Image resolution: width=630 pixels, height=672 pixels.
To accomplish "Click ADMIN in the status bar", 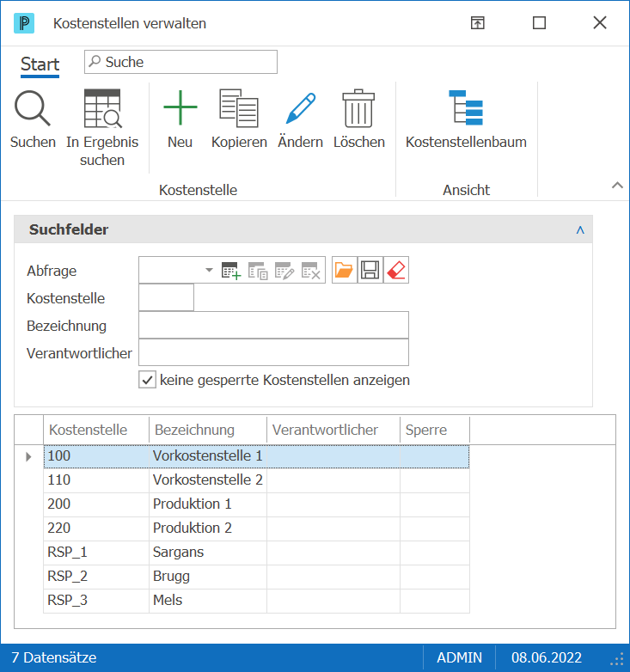I will pyautogui.click(x=459, y=657).
